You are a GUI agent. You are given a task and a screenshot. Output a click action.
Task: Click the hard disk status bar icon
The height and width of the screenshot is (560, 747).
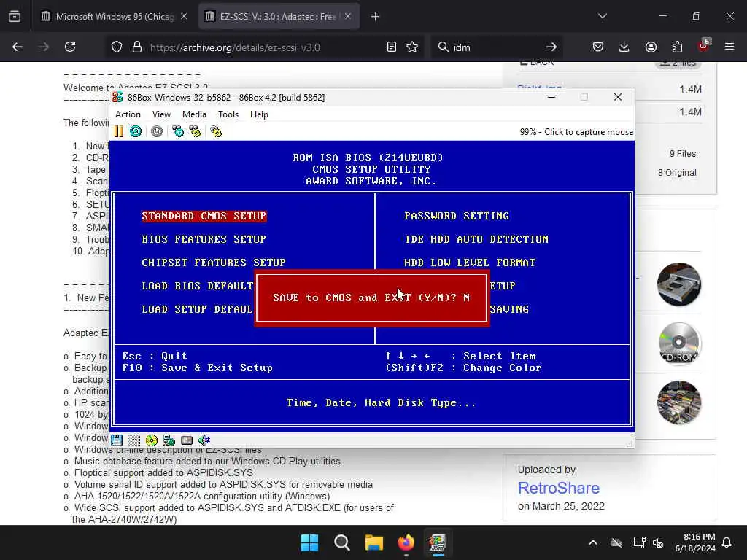point(187,440)
